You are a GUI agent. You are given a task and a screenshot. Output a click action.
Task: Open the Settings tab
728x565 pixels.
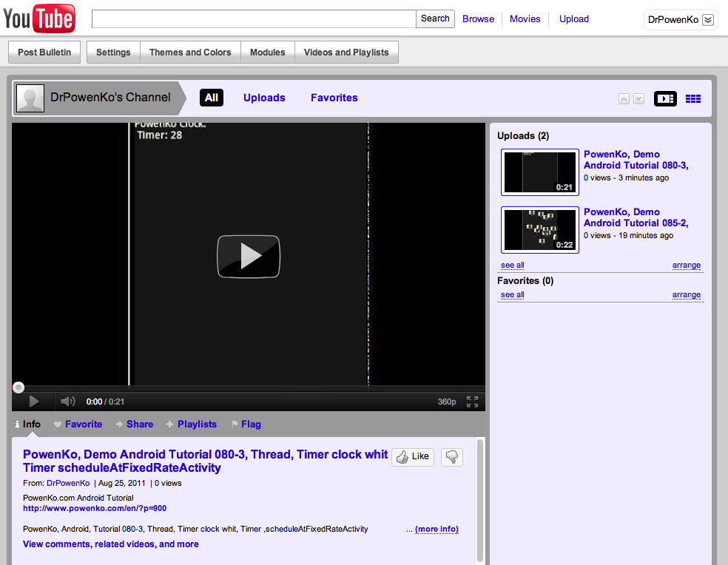pos(113,53)
